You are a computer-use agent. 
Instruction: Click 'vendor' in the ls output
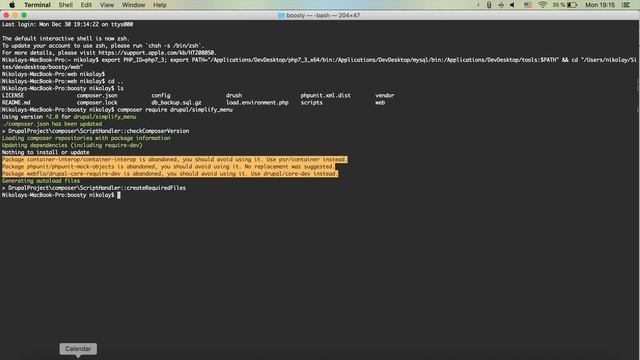(385, 96)
